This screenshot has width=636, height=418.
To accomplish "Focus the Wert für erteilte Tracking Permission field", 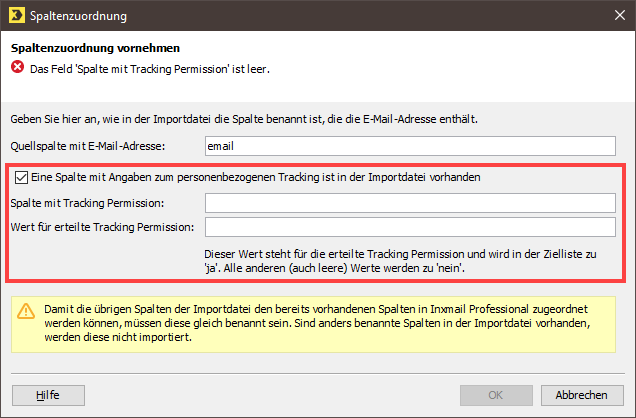I will (410, 227).
